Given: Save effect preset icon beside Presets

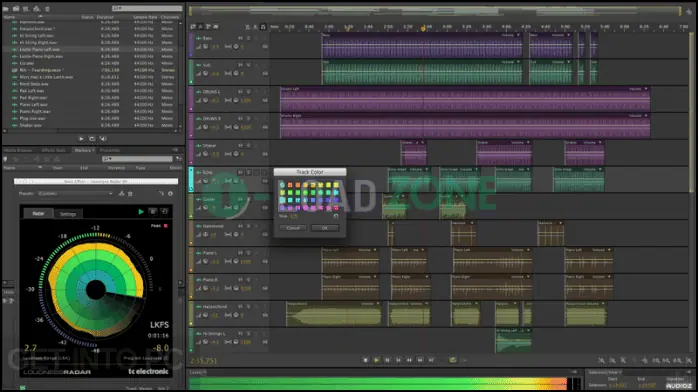Looking at the screenshot, I should coord(122,194).
